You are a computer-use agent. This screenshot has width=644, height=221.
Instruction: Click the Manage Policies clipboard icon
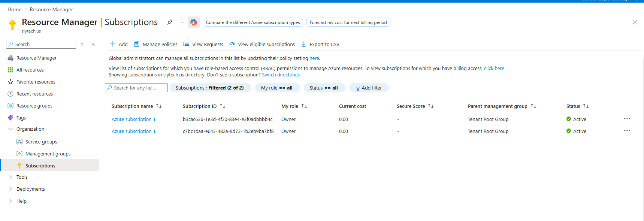point(137,44)
